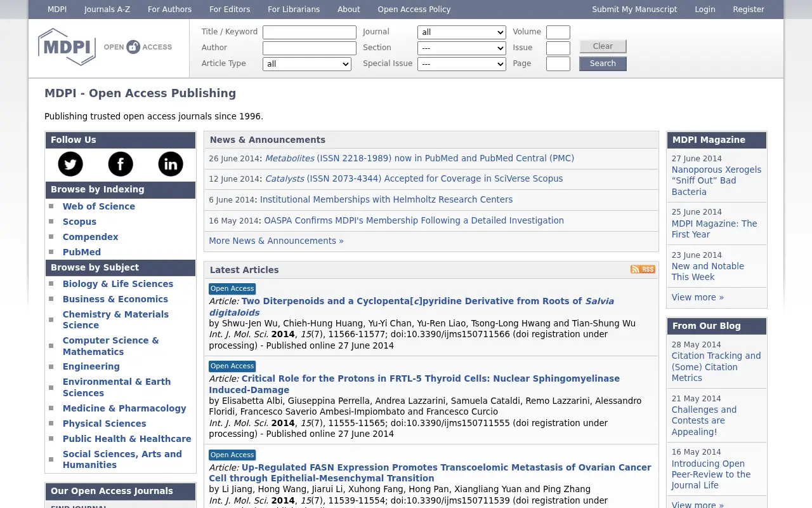Viewport: 812px width, 508px height.
Task: Browse Engineering subject journals
Action: pos(91,366)
